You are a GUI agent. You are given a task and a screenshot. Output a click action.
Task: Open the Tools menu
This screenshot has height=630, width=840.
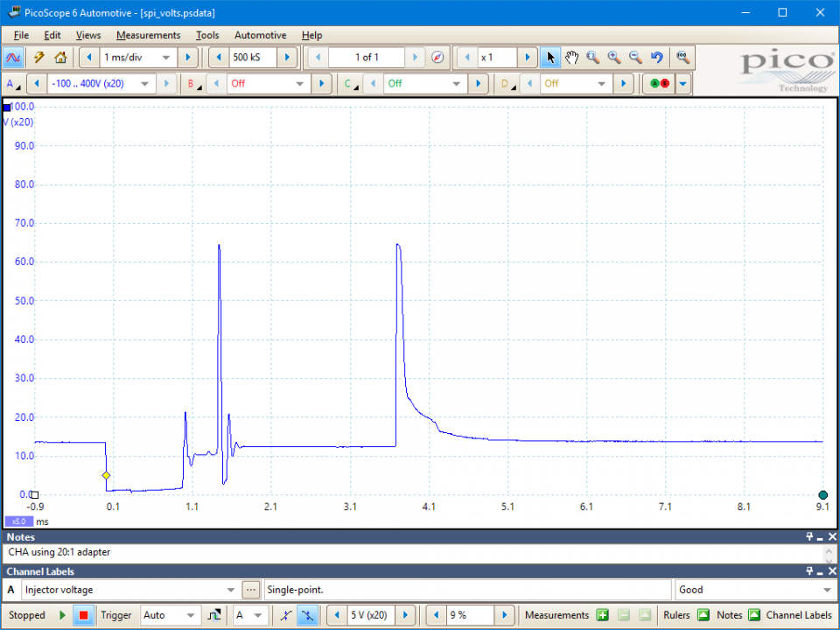point(207,35)
